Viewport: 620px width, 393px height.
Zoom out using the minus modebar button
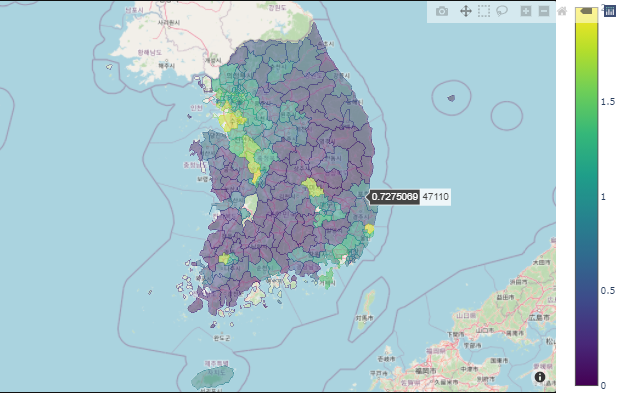[x=544, y=11]
